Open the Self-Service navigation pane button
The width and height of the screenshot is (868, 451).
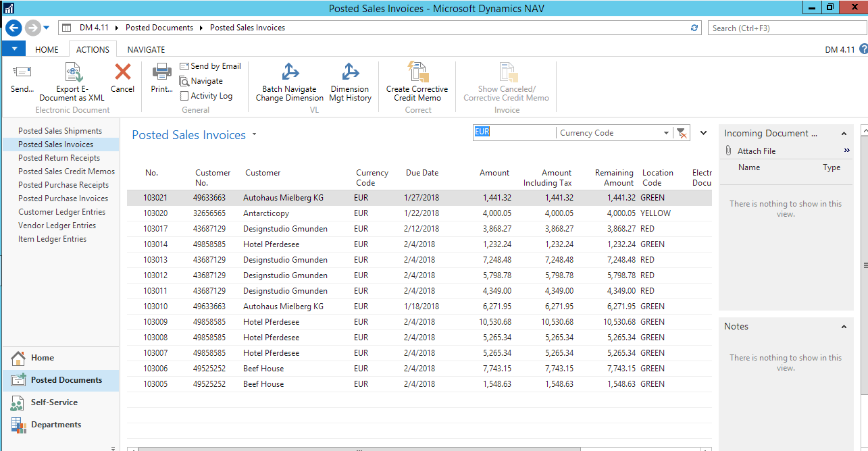pyautogui.click(x=61, y=402)
